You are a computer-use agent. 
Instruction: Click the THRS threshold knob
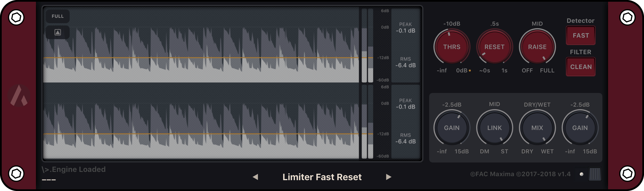point(452,46)
